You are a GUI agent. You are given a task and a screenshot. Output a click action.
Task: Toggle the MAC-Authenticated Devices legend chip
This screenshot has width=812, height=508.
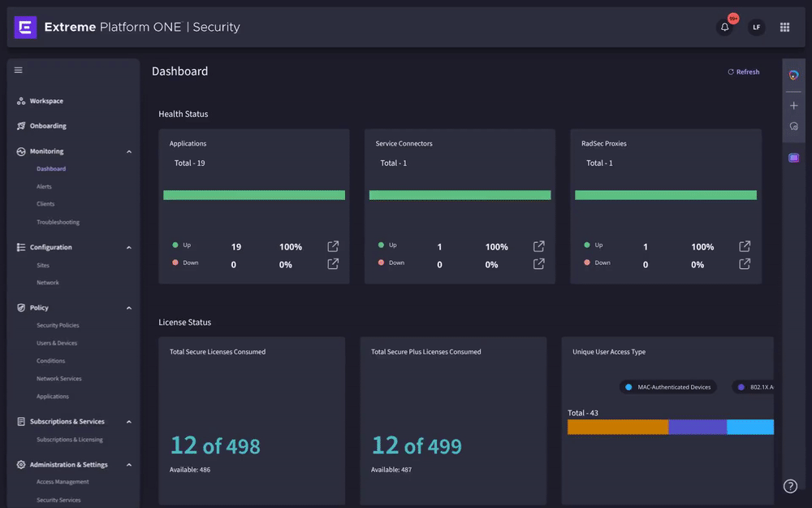coord(667,387)
